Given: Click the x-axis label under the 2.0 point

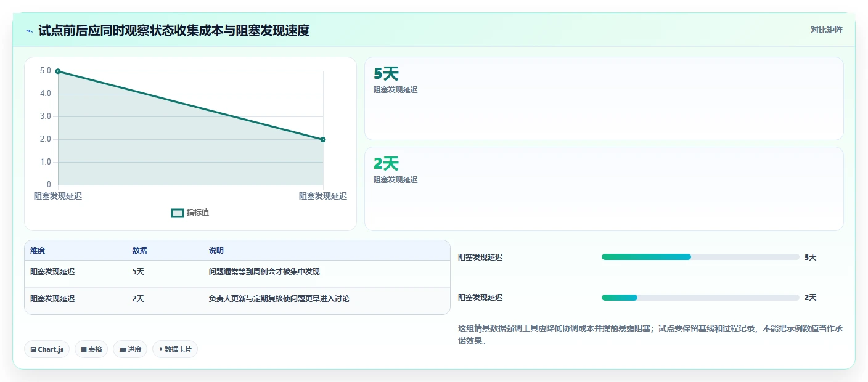Looking at the screenshot, I should pyautogui.click(x=323, y=196).
